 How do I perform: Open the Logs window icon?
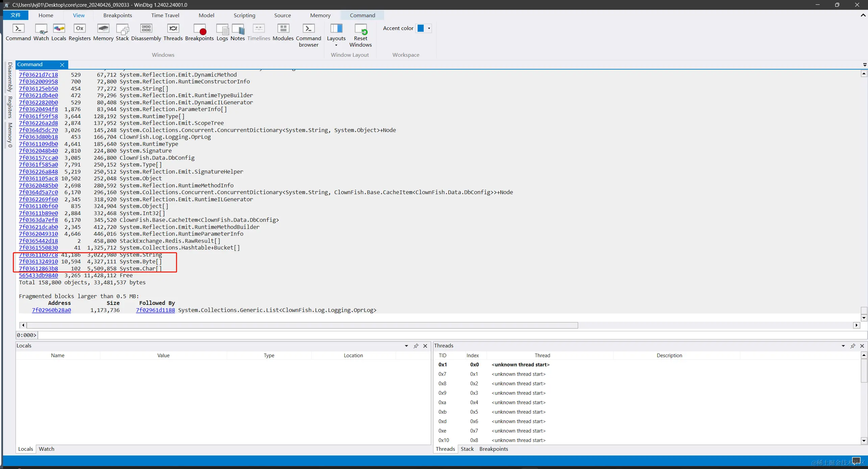[x=222, y=29]
